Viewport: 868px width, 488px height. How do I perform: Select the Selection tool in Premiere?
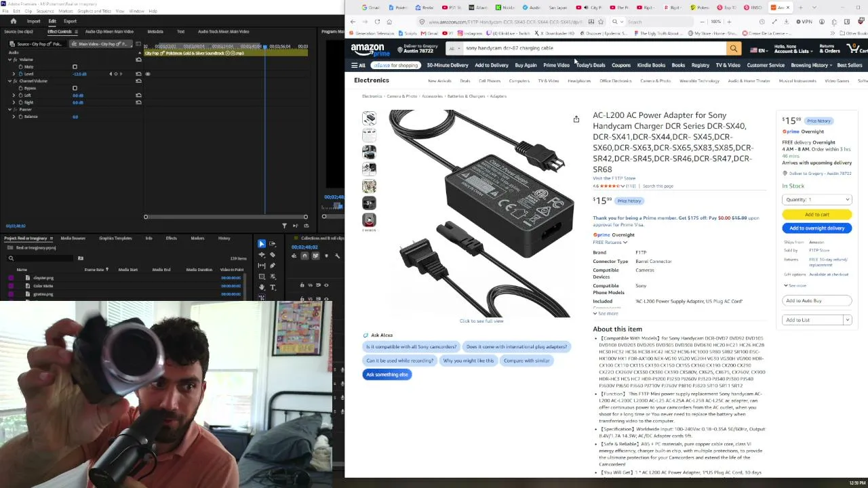tap(262, 243)
